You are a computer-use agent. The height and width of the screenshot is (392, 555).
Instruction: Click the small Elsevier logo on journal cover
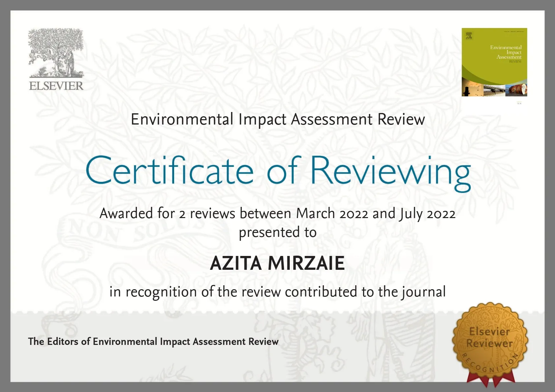pos(469,35)
